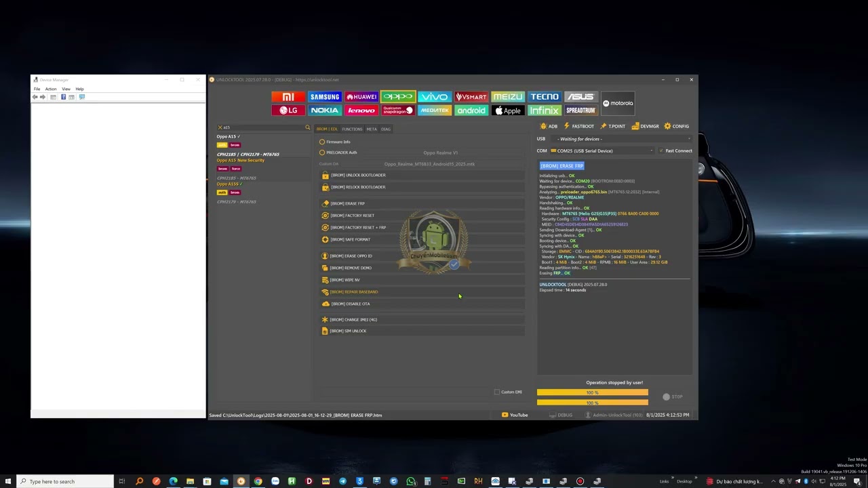The height and width of the screenshot is (488, 868).
Task: Open File menu in Device Manager
Action: point(37,89)
